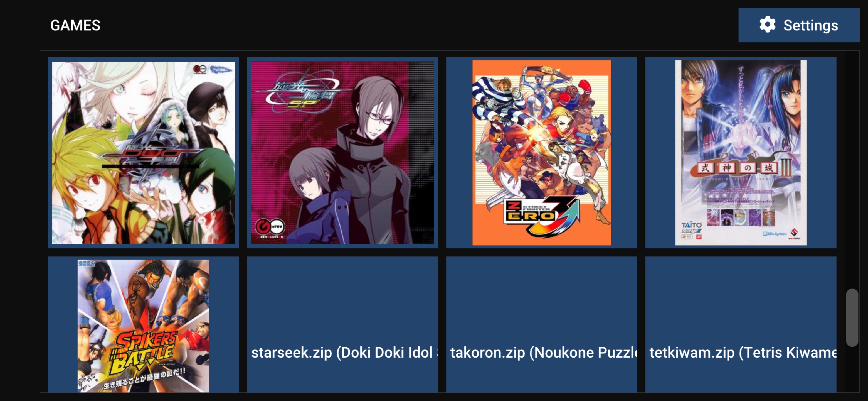This screenshot has width=868, height=401.
Task: Open the magenta Senko no Ronde SP cover
Action: [x=342, y=153]
